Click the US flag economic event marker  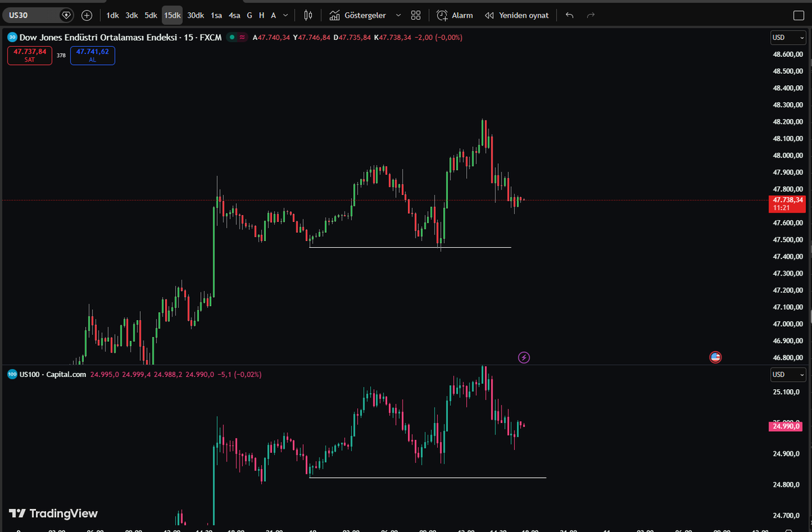(x=715, y=357)
